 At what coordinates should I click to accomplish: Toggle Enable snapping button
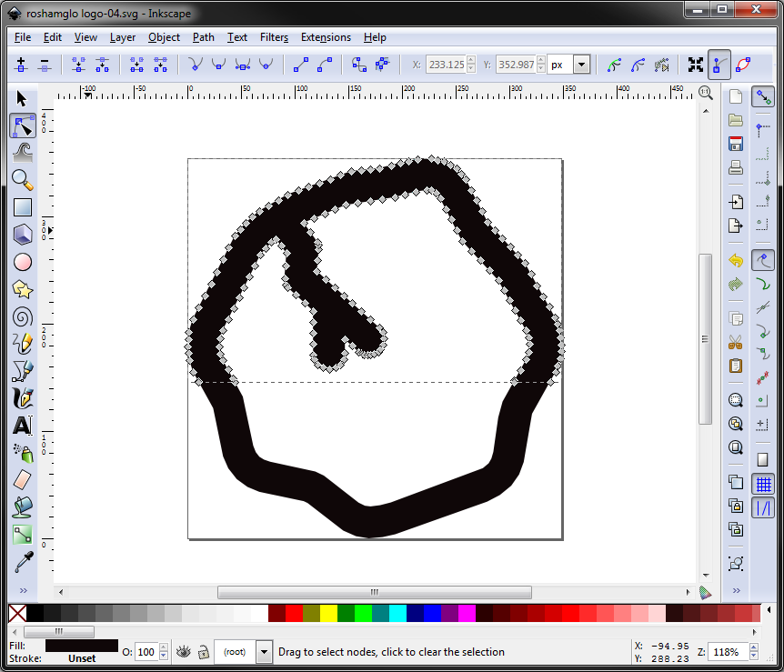(763, 96)
